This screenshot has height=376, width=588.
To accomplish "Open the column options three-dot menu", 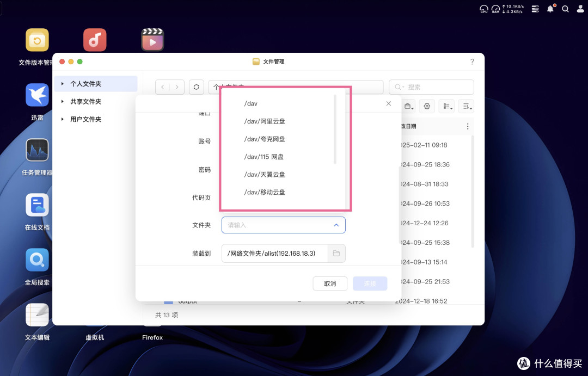I will point(468,126).
